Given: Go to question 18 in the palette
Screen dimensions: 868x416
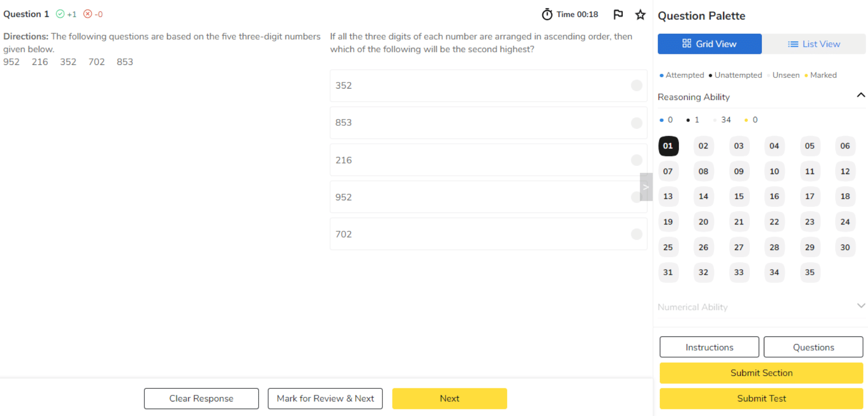Looking at the screenshot, I should point(845,196).
